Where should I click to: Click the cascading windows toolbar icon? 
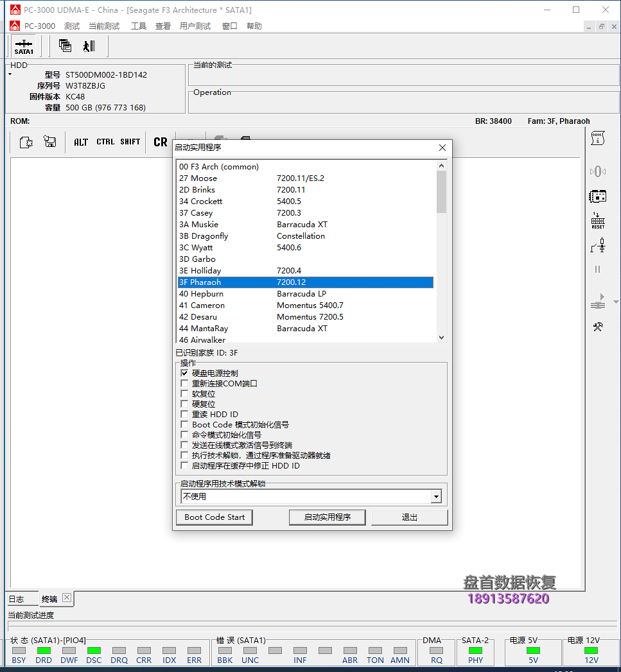click(x=66, y=46)
